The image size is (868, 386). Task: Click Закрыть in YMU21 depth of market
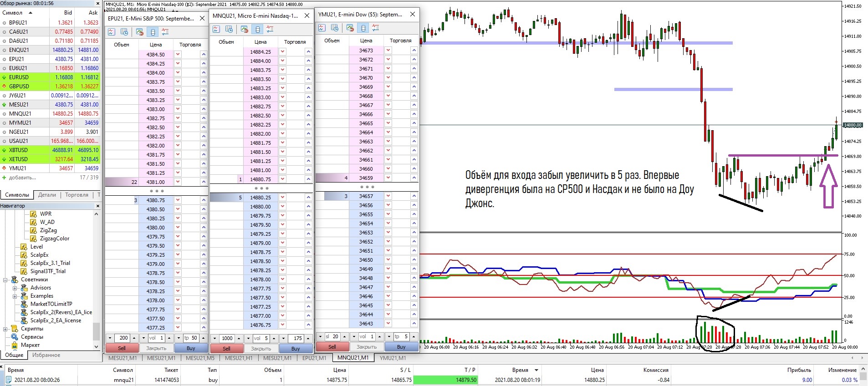[367, 347]
